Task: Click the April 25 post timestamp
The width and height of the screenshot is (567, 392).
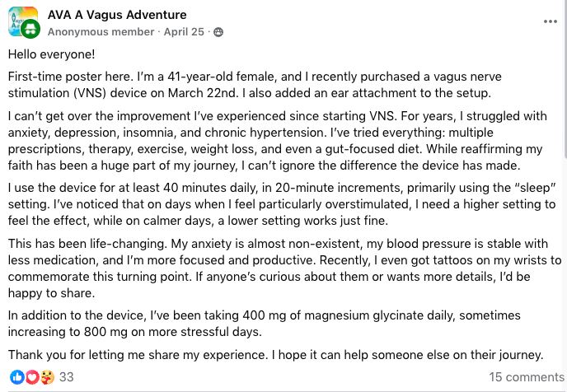Action: [185, 32]
